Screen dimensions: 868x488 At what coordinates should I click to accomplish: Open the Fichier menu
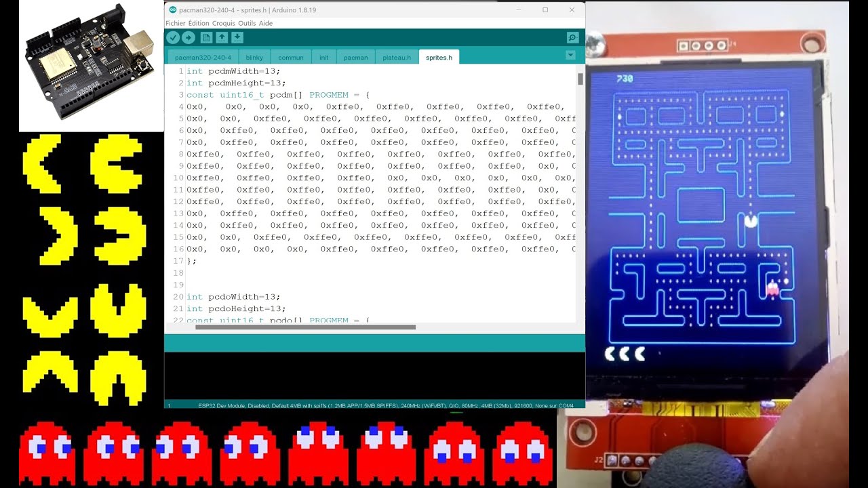point(176,23)
